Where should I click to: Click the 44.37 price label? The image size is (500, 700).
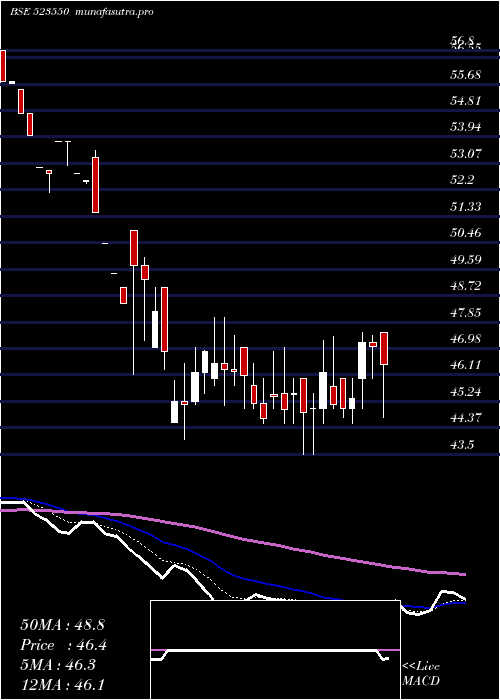pyautogui.click(x=466, y=418)
